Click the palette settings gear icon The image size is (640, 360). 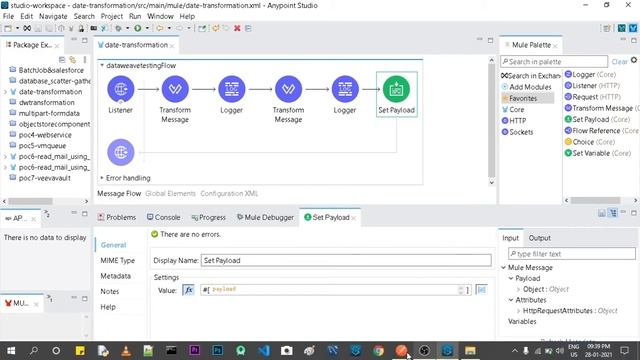[634, 60]
